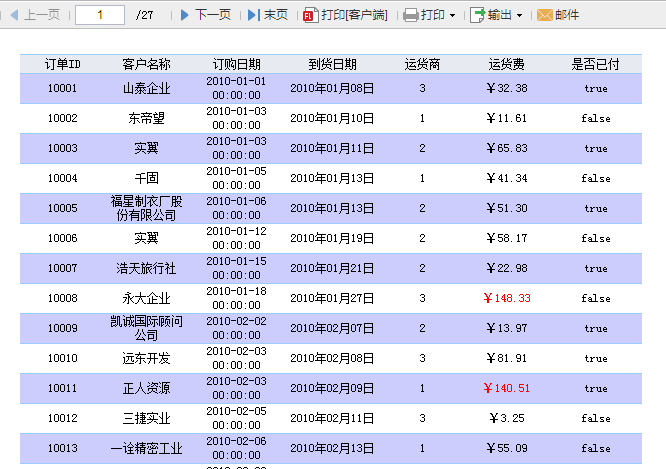Click the 是否已付 column header
The height and width of the screenshot is (469, 666).
pos(595,64)
